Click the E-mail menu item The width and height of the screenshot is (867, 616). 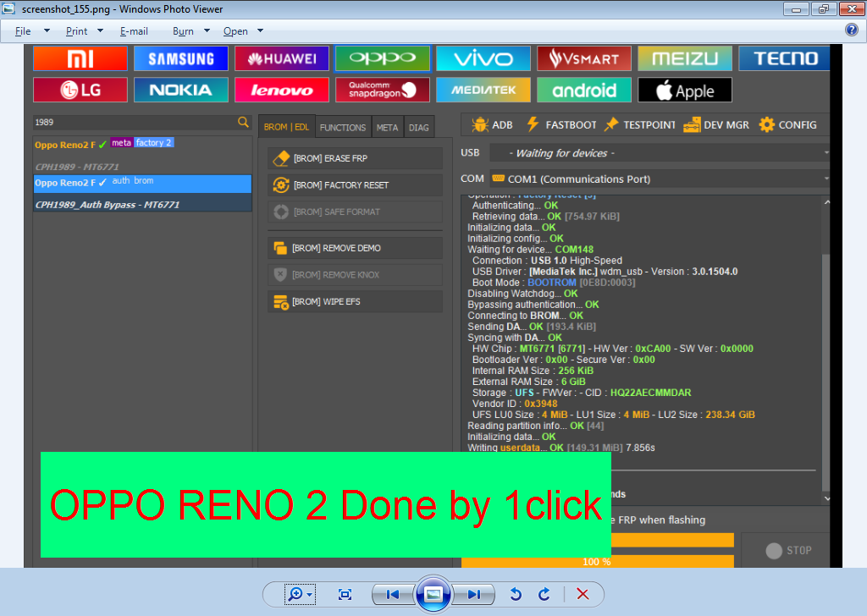134,31
